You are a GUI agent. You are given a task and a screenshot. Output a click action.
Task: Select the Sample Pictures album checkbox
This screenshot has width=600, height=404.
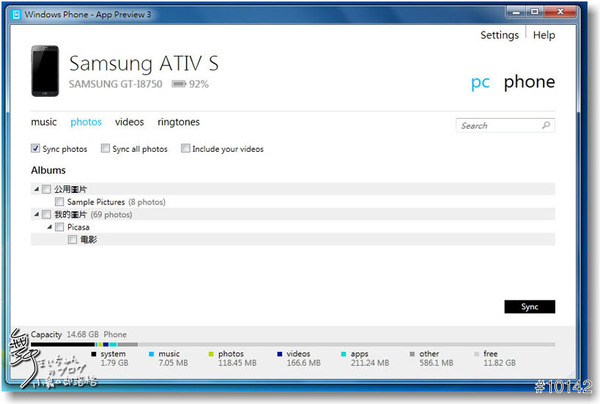(59, 202)
